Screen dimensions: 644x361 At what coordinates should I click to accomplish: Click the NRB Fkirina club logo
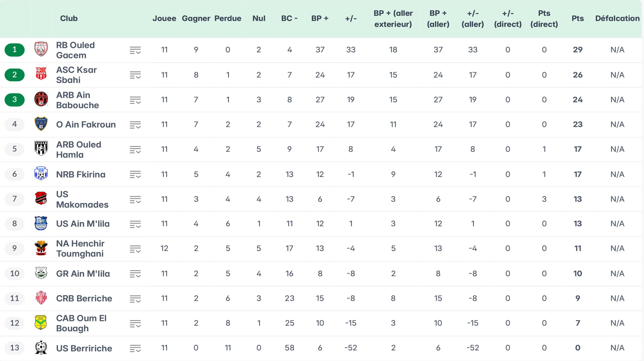[41, 174]
